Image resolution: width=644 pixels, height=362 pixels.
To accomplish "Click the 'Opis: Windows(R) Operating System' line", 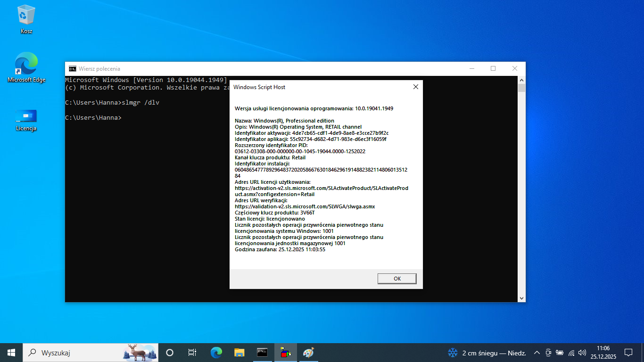I will tap(298, 127).
